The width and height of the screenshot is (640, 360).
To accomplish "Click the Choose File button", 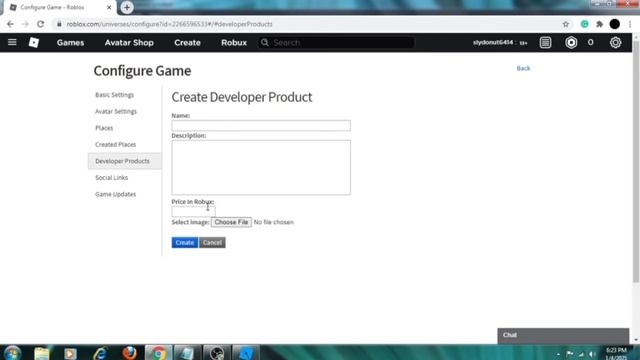I will click(231, 222).
